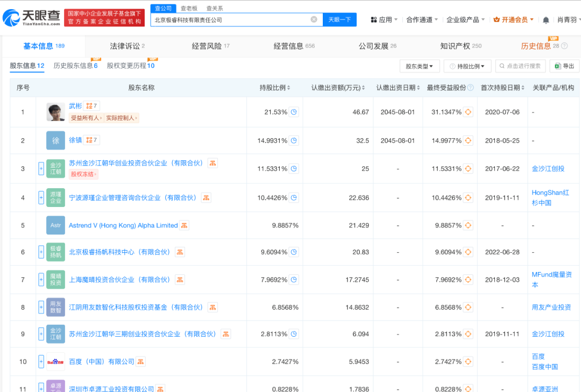Screen dimensions: 581x392
Task: Open shareholder 武彬's profile link
Action: click(x=75, y=106)
